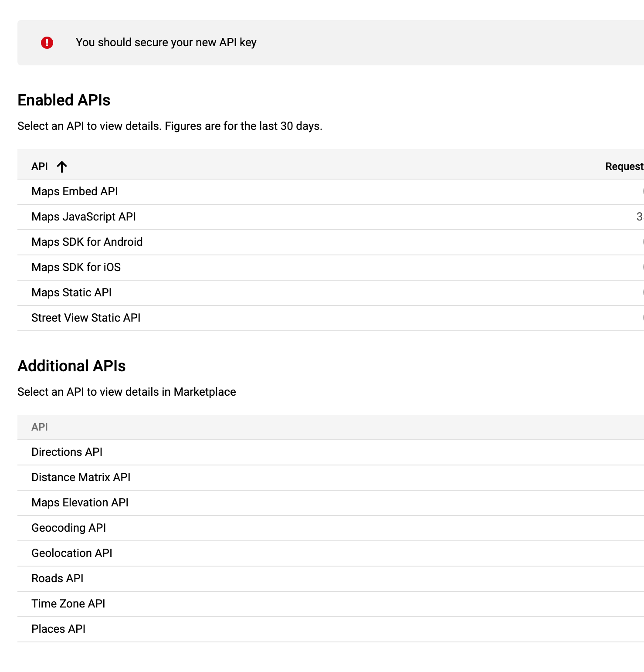View Maps SDK for iOS details

(x=76, y=267)
